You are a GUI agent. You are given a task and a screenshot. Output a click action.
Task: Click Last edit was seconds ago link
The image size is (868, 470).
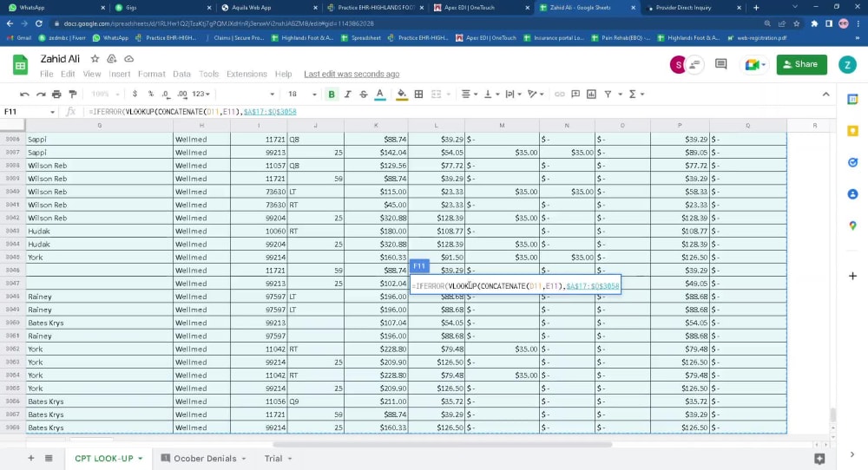point(352,74)
